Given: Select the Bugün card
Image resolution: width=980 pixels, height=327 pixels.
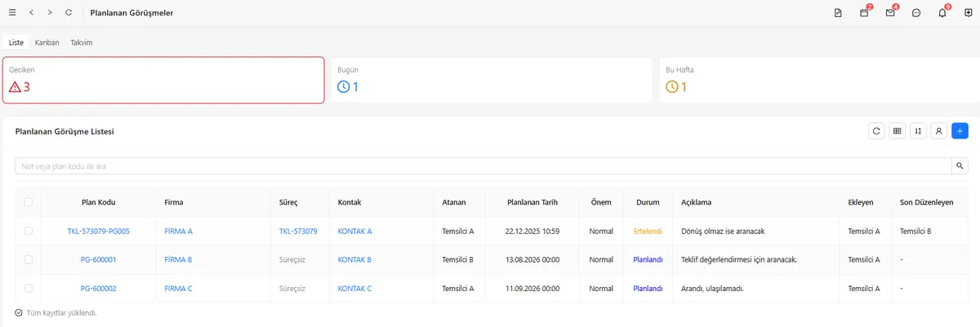Looking at the screenshot, I should 492,80.
